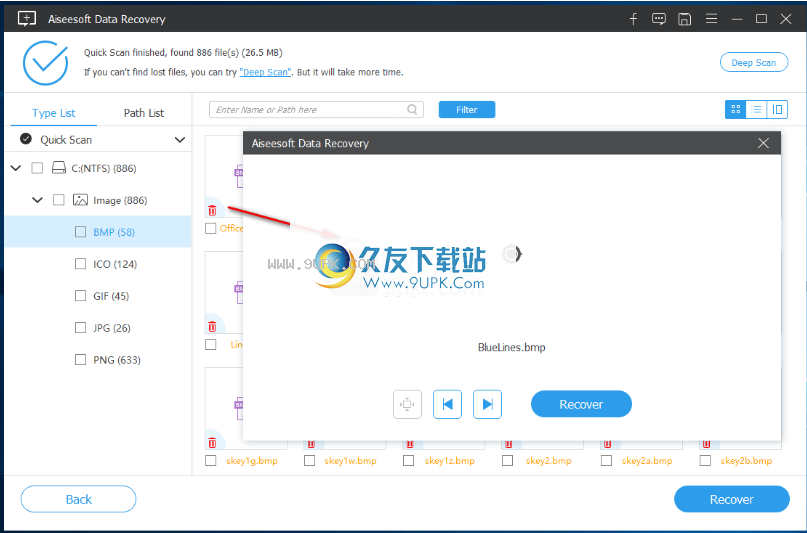
Task: Collapse the Image (886) tree node
Action: point(38,200)
